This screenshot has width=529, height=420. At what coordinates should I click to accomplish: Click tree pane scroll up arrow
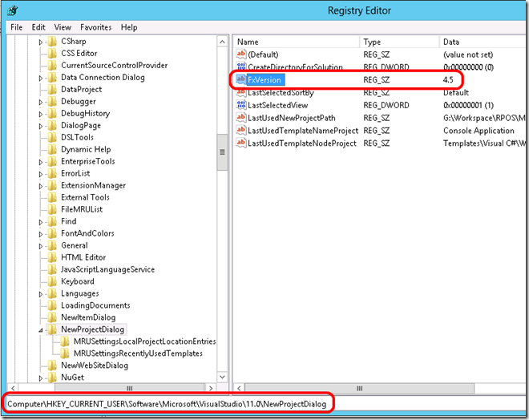point(222,42)
